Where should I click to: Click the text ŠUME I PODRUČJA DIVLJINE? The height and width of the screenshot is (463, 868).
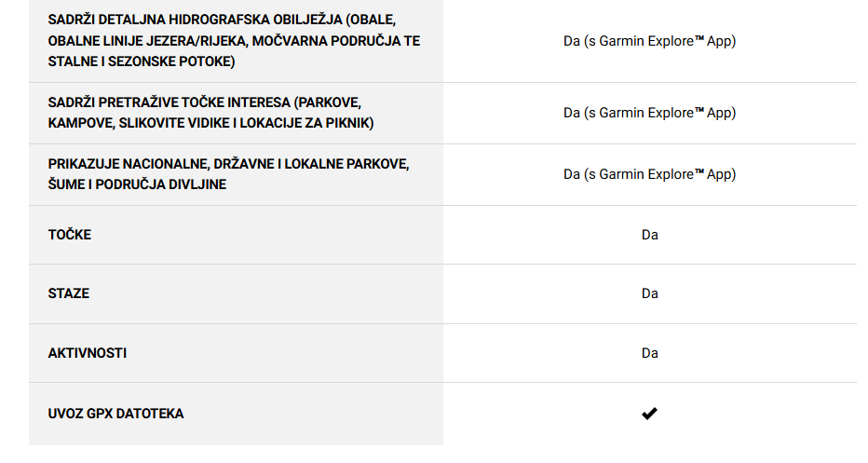click(x=137, y=184)
